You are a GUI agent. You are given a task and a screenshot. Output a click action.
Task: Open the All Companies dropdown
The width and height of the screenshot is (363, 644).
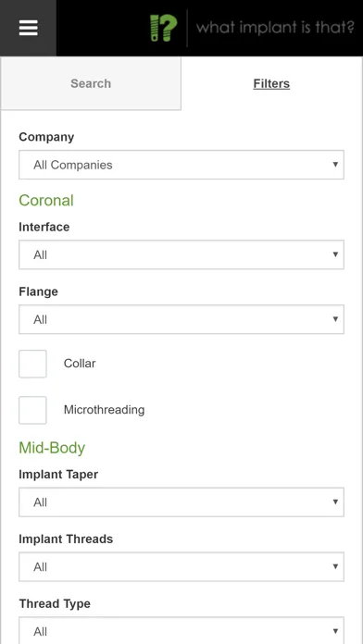coord(181,165)
